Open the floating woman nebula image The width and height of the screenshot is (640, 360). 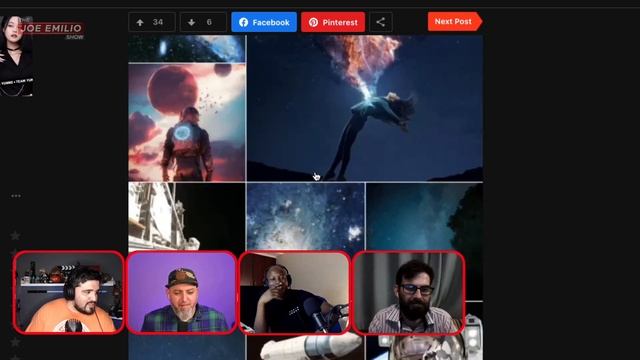(365, 108)
